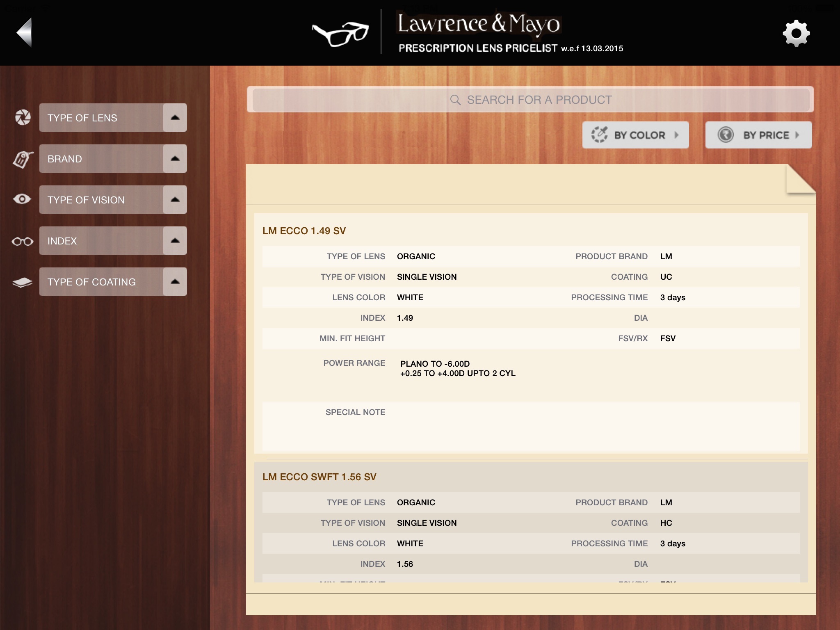
Task: Click WHITE lens color in LM ECCO 1.49 SV
Action: 410,297
